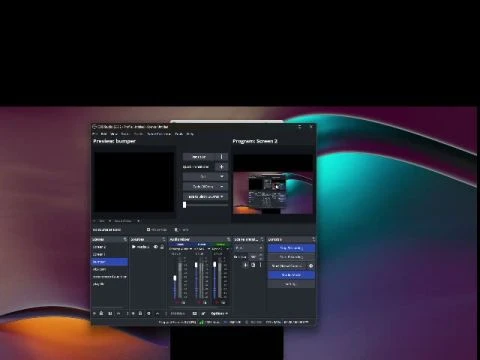Open Audio Mixer Options dropdown
480x360 pixels.
pos(219,314)
